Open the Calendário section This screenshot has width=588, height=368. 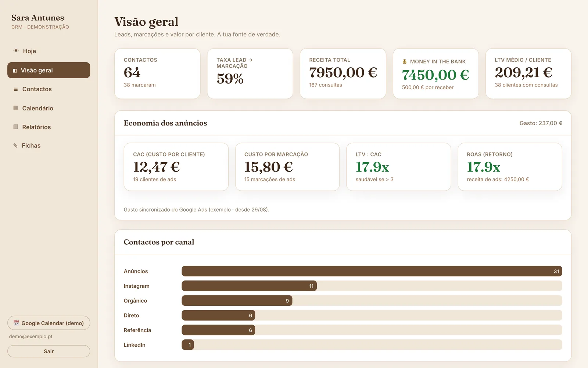[49, 108]
